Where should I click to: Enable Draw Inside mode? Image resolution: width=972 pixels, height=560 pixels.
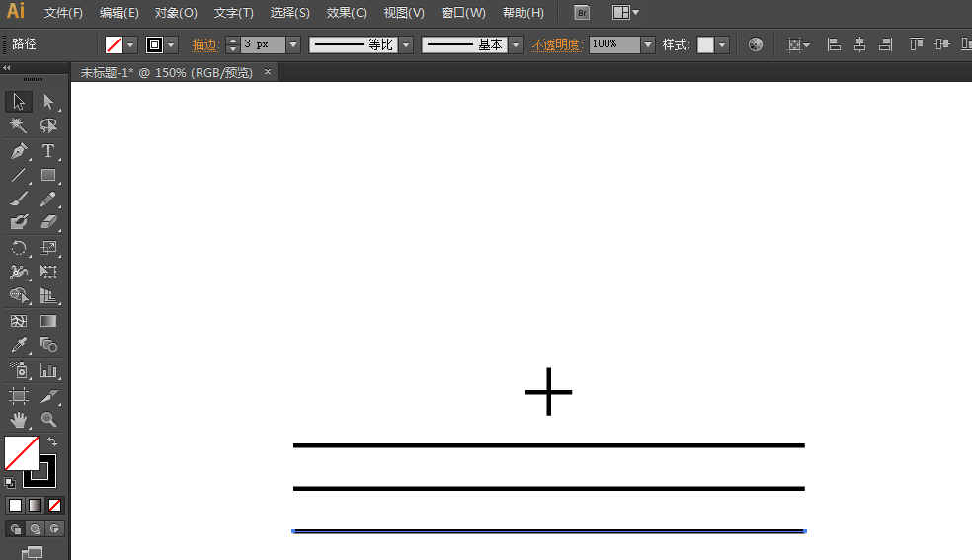[54, 529]
